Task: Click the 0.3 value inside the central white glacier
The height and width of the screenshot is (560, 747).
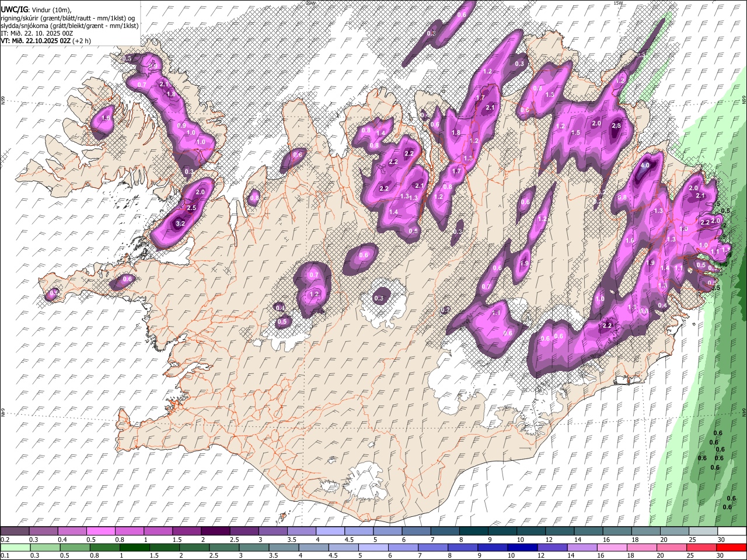Action: tap(379, 298)
